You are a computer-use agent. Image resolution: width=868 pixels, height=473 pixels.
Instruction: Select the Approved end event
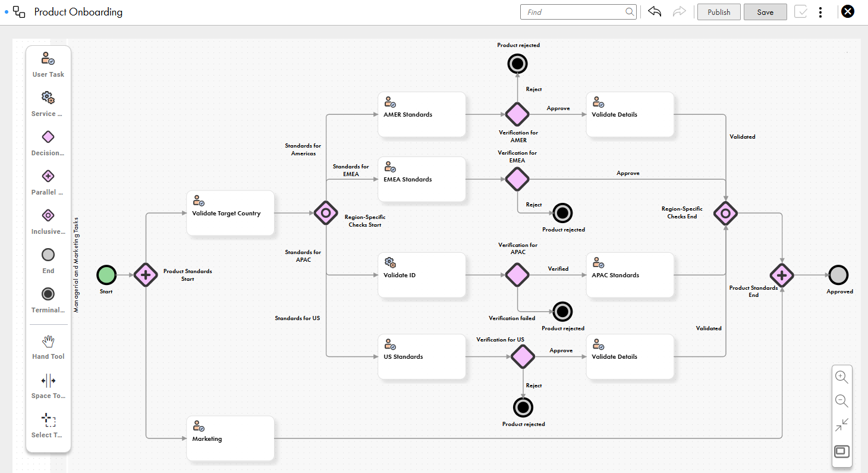[x=838, y=275]
